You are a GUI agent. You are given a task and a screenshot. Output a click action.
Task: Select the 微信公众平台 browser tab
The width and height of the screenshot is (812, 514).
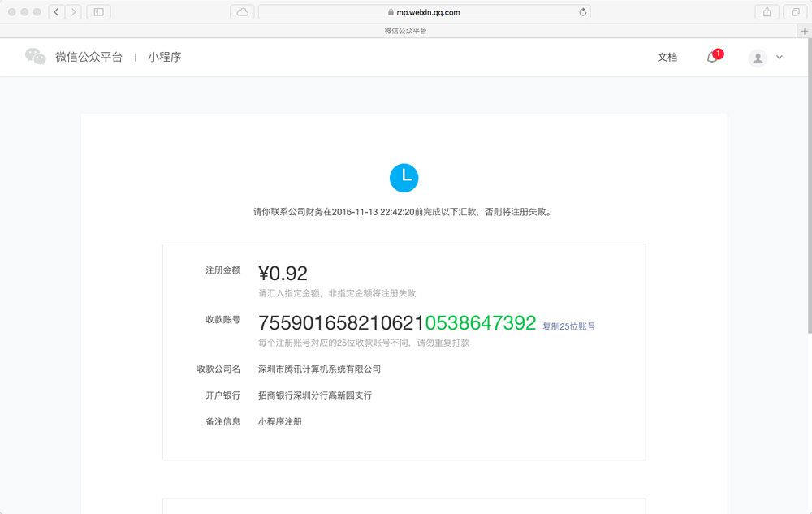click(x=405, y=31)
